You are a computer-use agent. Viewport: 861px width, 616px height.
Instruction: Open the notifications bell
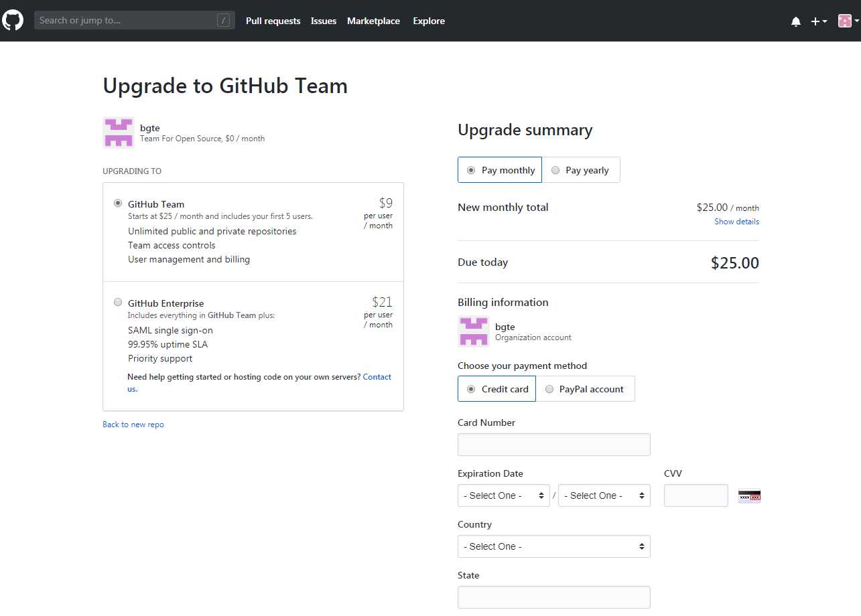796,21
